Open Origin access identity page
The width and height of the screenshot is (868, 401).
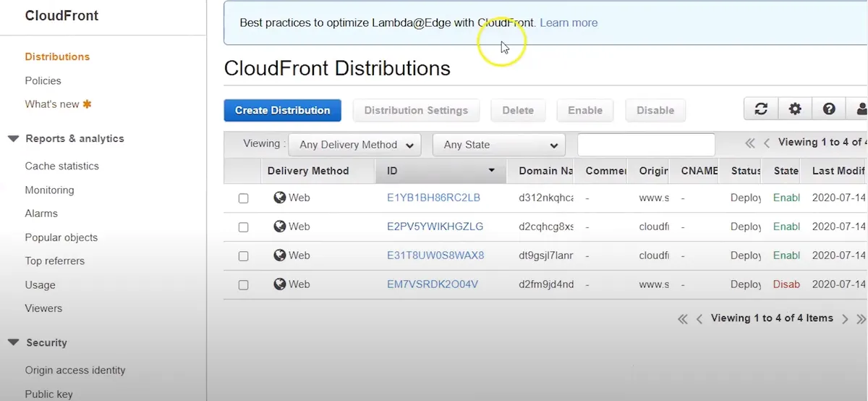(75, 370)
